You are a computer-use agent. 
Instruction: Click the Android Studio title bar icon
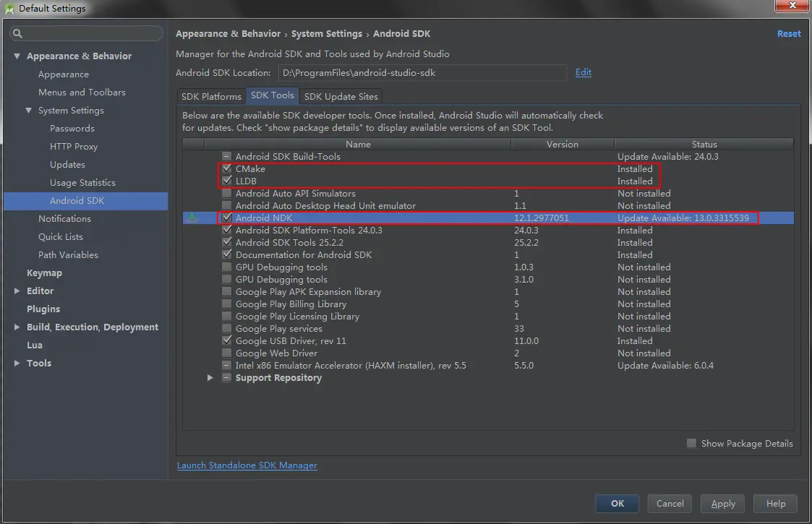[x=9, y=9]
